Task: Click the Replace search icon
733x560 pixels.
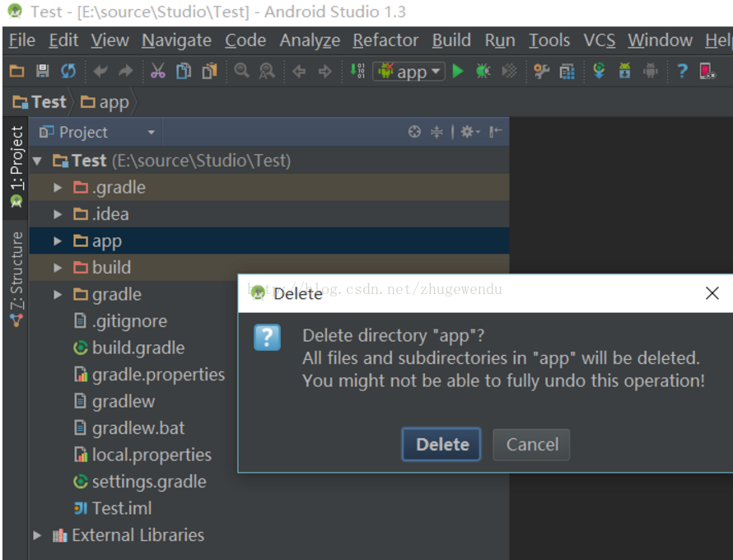Action: pyautogui.click(x=267, y=71)
